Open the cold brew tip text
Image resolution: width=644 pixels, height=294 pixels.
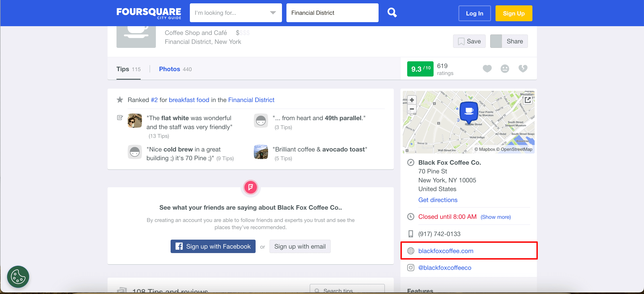[184, 154]
